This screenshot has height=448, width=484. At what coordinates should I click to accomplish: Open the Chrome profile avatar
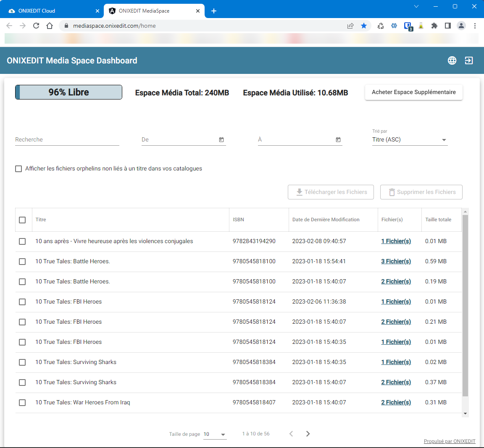coord(461,26)
